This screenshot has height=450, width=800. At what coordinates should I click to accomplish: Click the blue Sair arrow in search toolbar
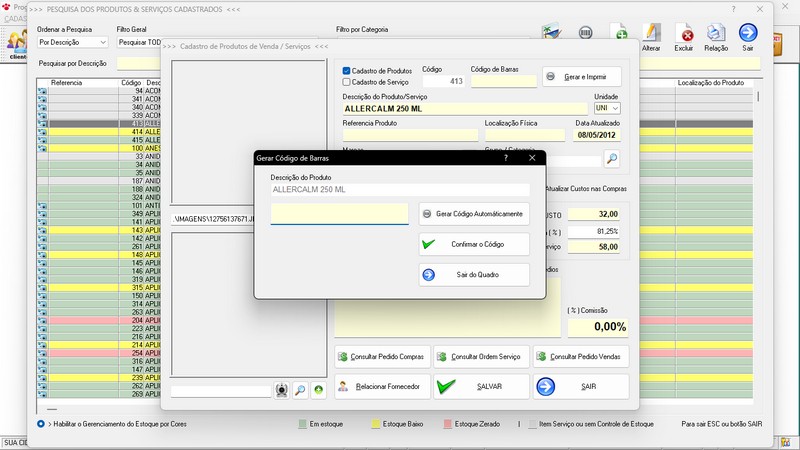click(x=748, y=33)
